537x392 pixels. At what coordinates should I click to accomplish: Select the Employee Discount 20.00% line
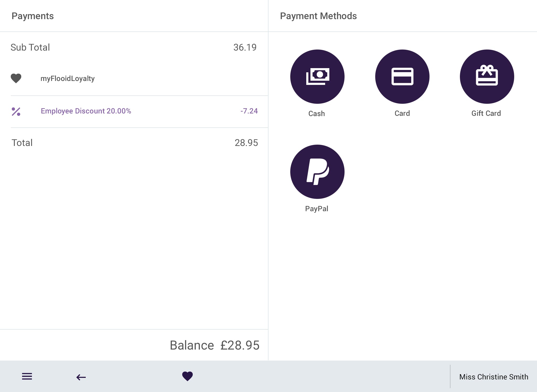pyautogui.click(x=86, y=111)
